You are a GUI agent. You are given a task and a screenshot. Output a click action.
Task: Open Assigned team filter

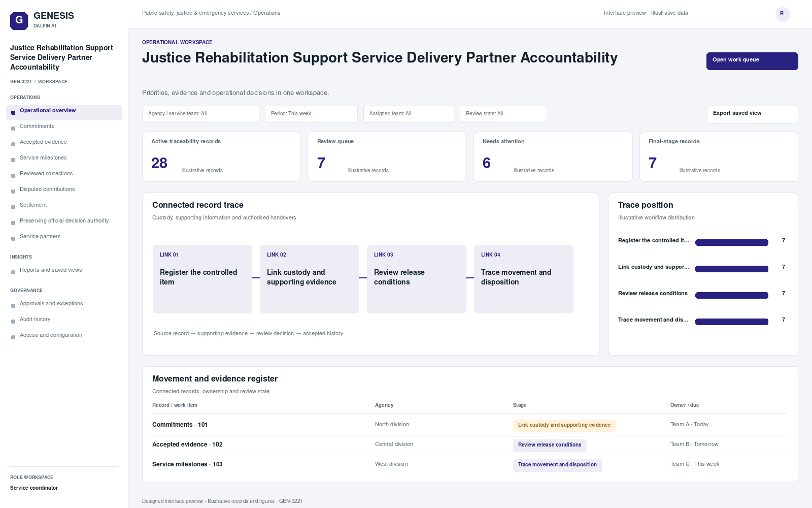[x=409, y=114]
